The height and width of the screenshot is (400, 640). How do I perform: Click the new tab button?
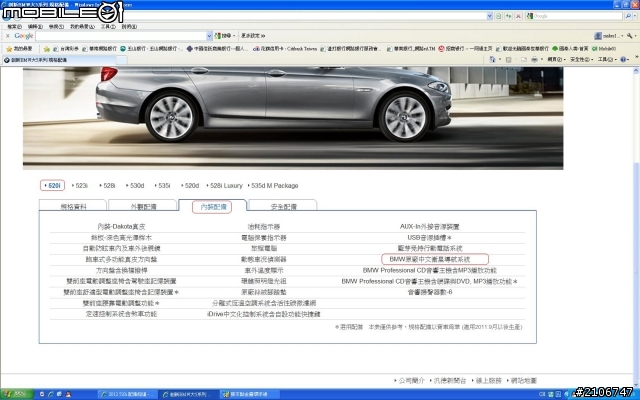[x=122, y=60]
